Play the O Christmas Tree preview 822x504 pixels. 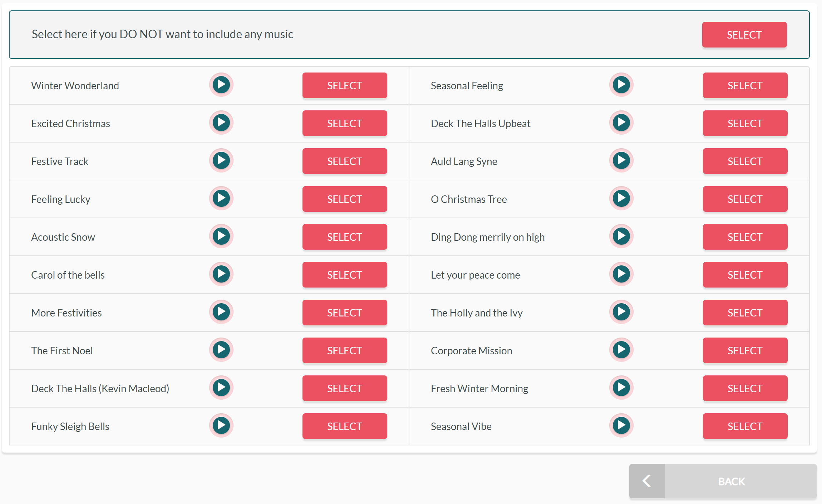tap(621, 199)
